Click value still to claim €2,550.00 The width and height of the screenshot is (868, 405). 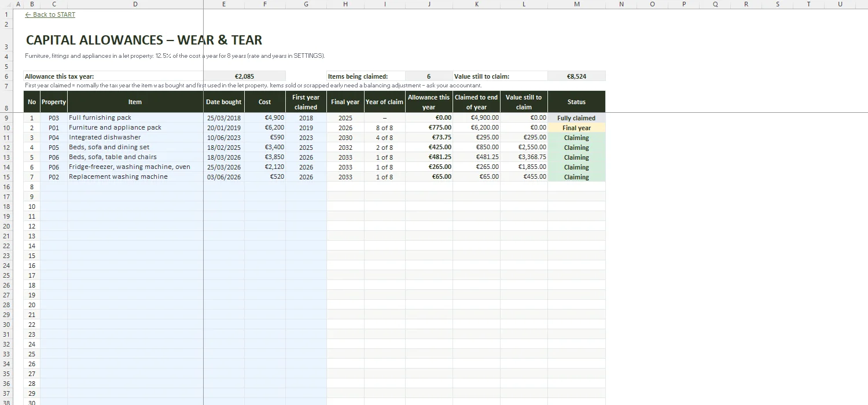click(x=524, y=148)
